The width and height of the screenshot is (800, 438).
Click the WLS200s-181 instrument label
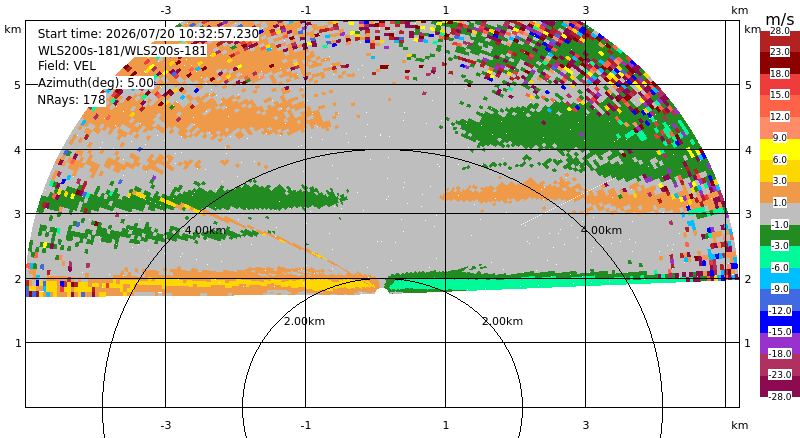[122, 51]
